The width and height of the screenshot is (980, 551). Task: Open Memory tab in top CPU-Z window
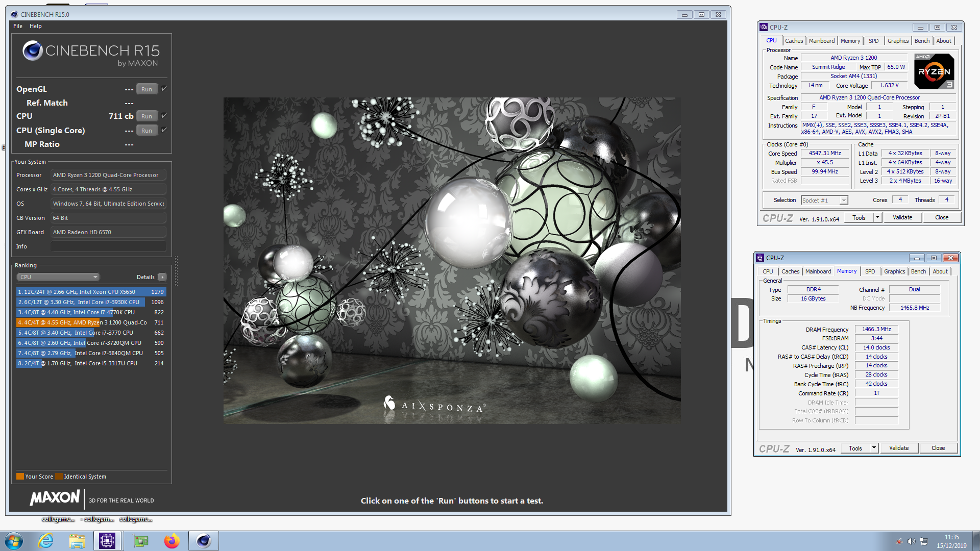tap(850, 41)
